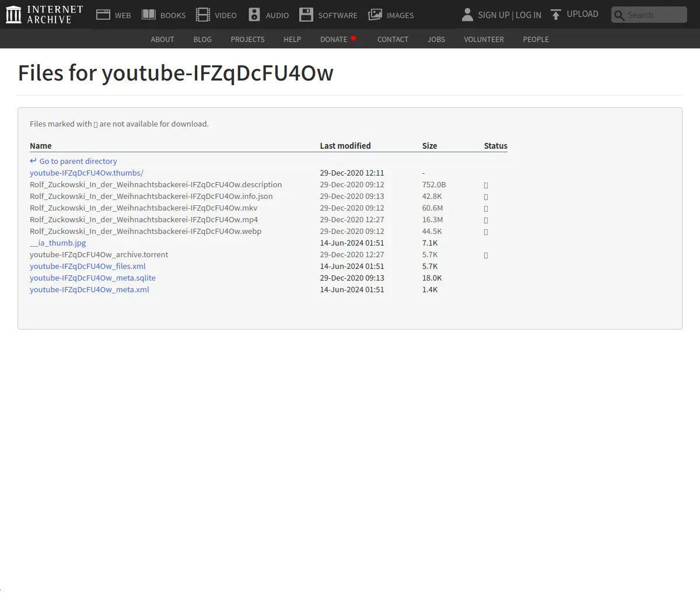
Task: Open the Software floppy disk icon
Action: click(306, 15)
